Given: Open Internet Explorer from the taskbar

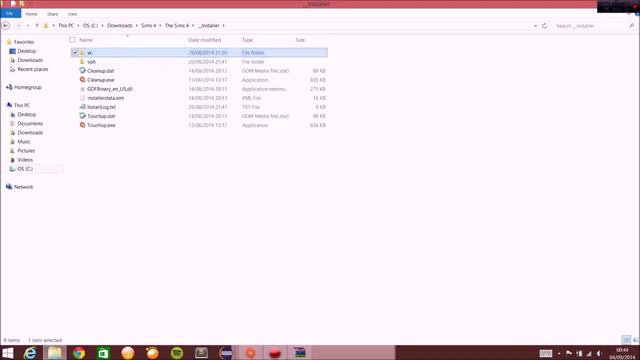Looking at the screenshot, I should [30, 353].
